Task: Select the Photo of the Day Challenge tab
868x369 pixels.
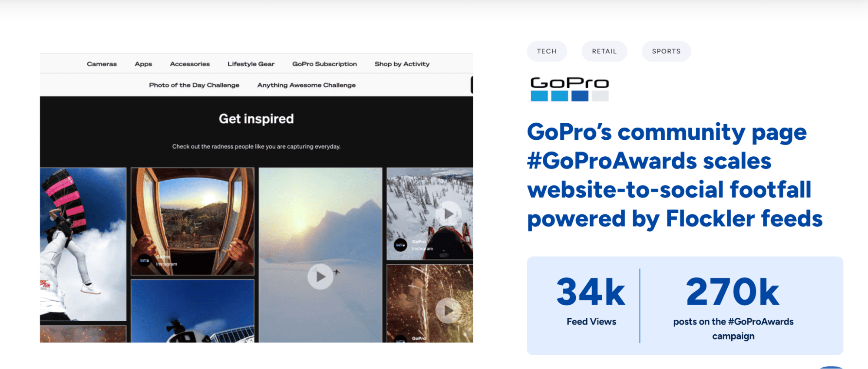Action: tap(194, 85)
